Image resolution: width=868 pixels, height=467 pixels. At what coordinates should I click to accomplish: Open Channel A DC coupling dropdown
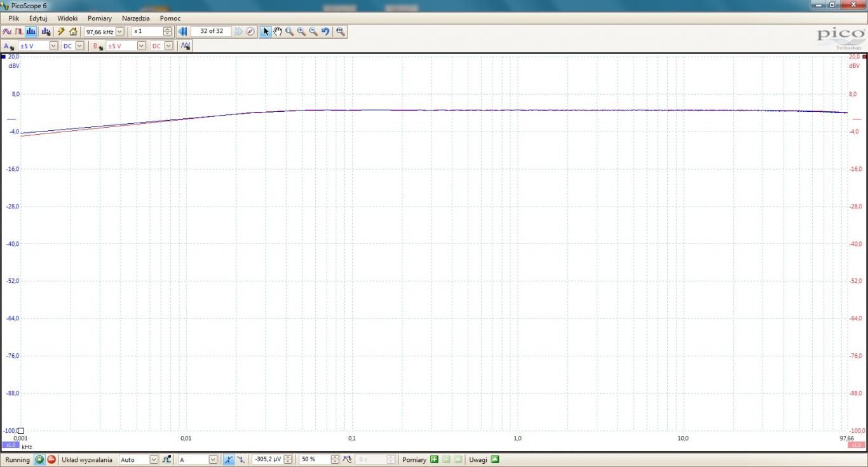point(79,46)
